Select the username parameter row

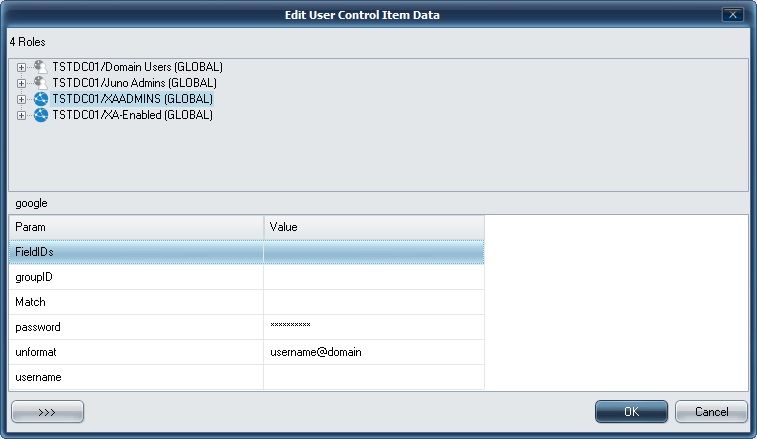[x=247, y=377]
